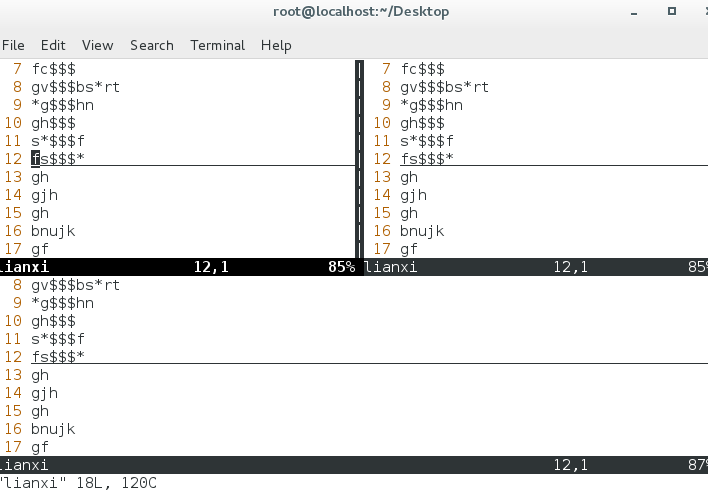
Task: Click line 9 *g$$$hn in bottom split
Action: (x=62, y=303)
